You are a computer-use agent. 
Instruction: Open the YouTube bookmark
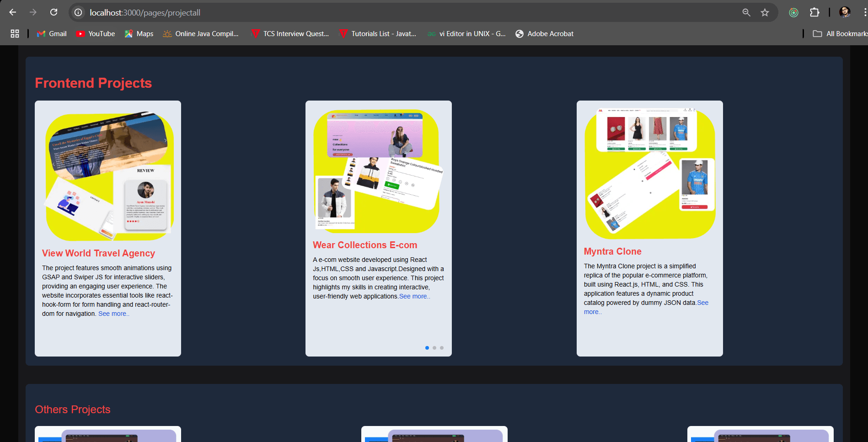(96, 33)
